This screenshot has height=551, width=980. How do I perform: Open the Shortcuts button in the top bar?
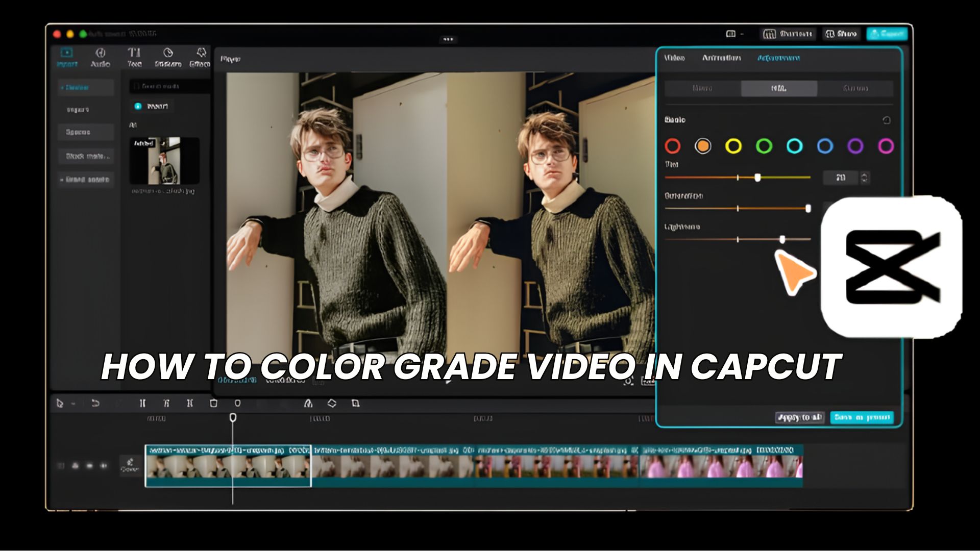(x=788, y=34)
